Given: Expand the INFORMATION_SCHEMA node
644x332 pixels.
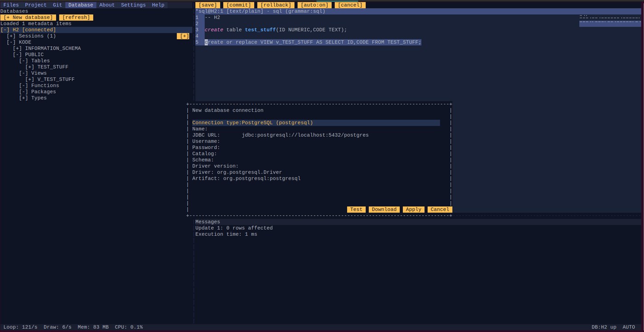Looking at the screenshot, I should (x=17, y=48).
